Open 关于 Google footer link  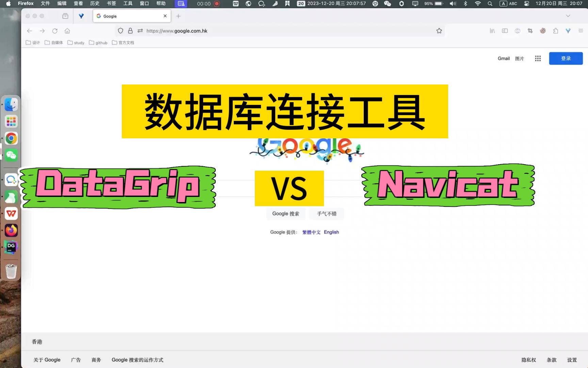click(47, 360)
